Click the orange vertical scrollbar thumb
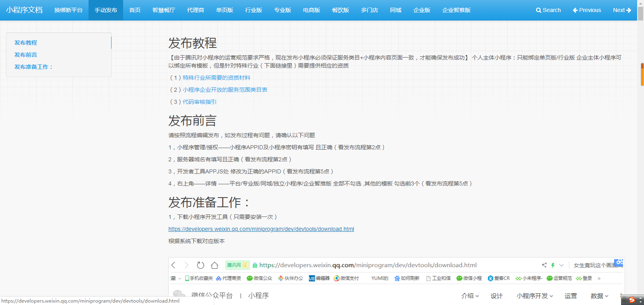644x305 pixels. 642,74
